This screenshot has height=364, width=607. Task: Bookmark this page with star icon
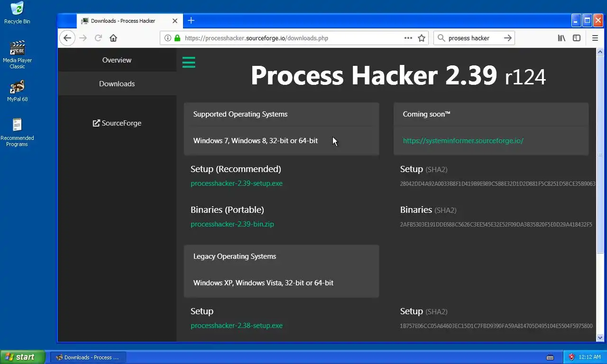click(x=422, y=38)
